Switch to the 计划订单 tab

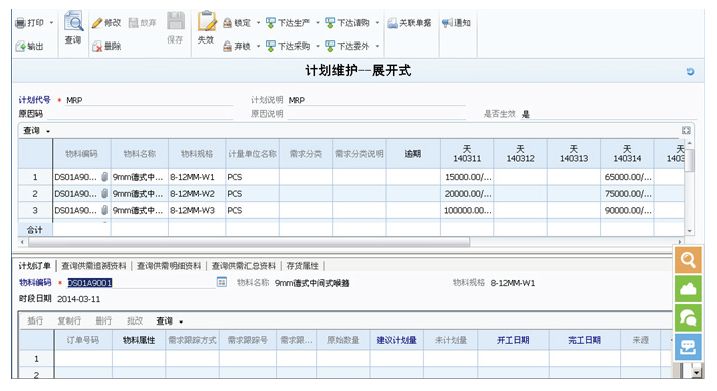click(x=35, y=266)
